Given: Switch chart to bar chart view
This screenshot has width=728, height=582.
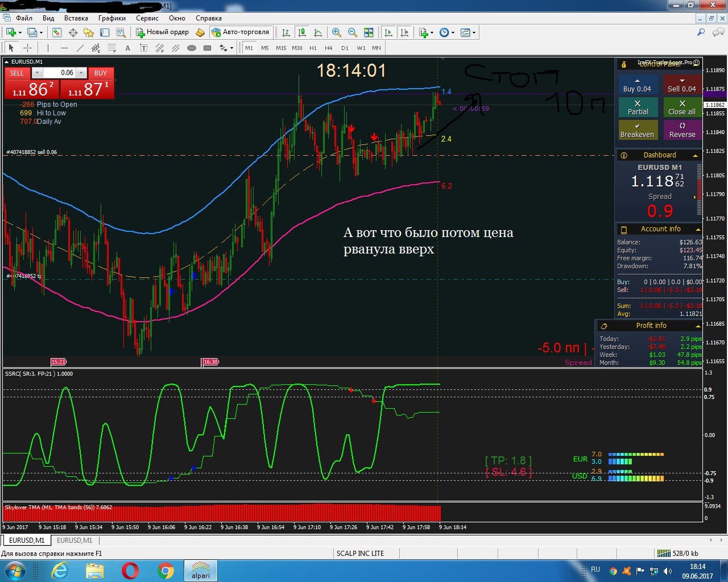Looking at the screenshot, I should (x=286, y=32).
